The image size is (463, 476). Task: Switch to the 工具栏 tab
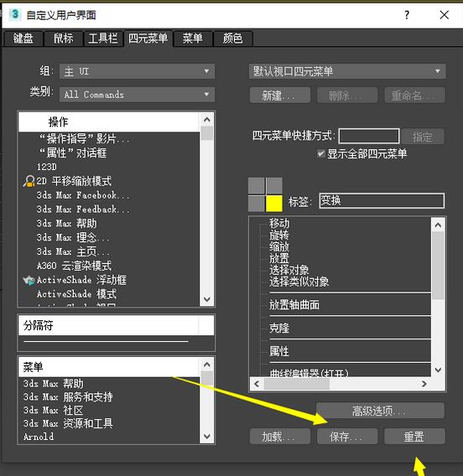(x=103, y=39)
